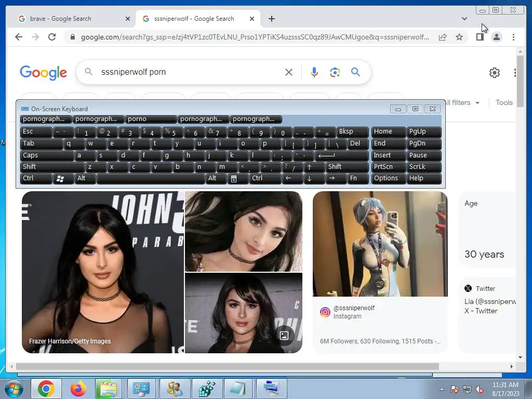Click Options key on On-Screen Keyboard

tap(389, 179)
